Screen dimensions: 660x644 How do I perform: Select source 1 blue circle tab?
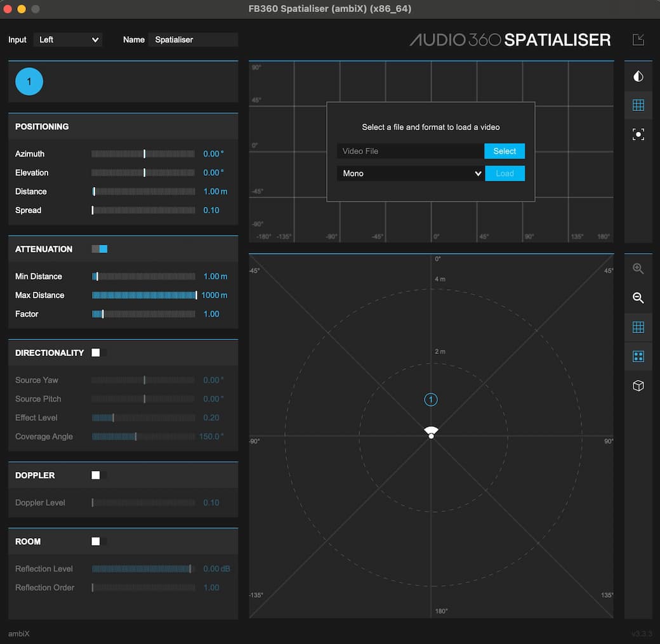[29, 82]
